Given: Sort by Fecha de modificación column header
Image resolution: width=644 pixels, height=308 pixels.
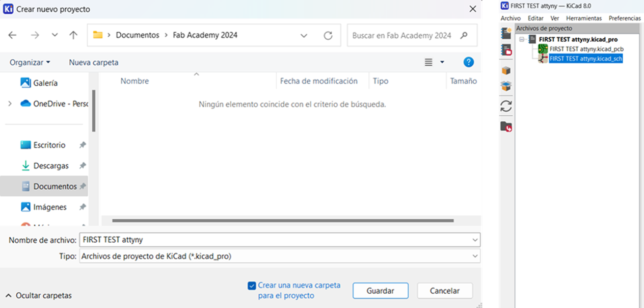Looking at the screenshot, I should (x=319, y=81).
